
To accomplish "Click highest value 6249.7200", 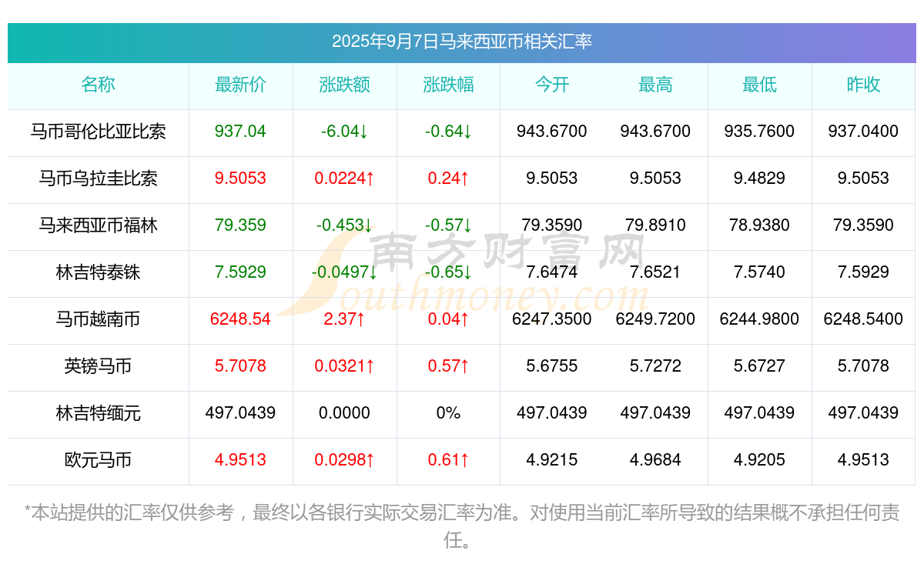I will [x=655, y=319].
